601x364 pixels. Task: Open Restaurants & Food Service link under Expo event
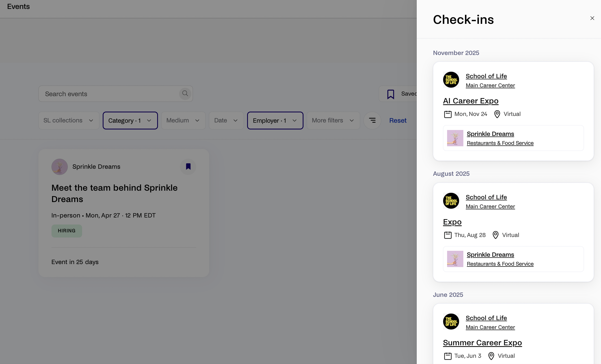(x=500, y=264)
